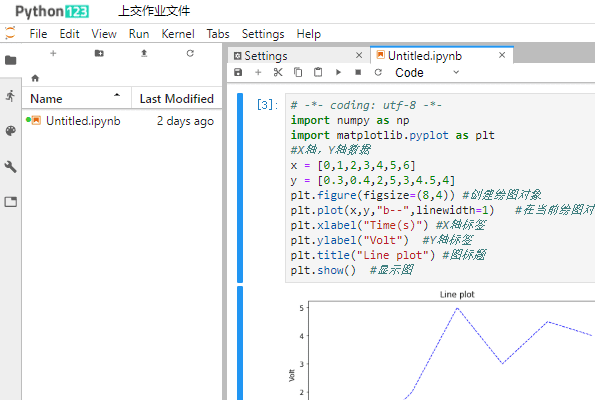The image size is (595, 400).
Task: Open the Settings menu
Action: (x=263, y=34)
